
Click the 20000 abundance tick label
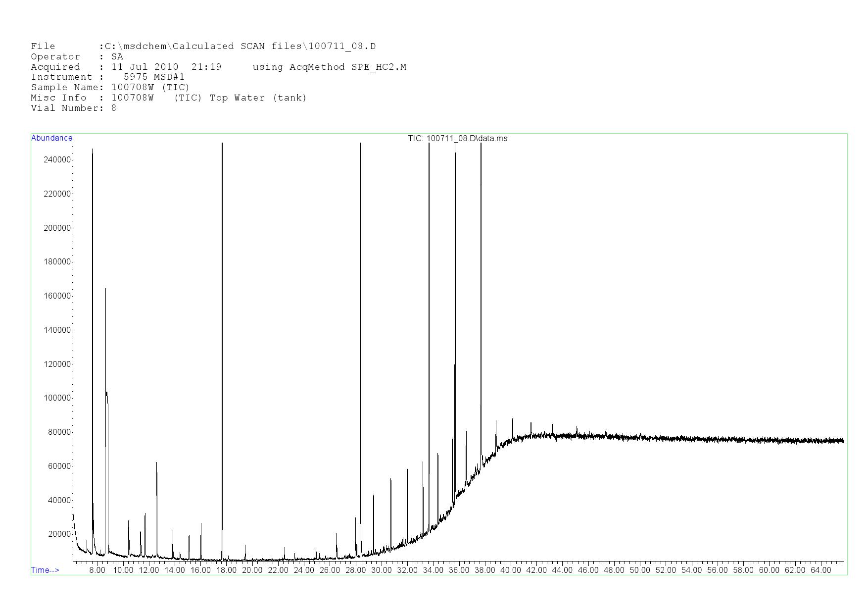(x=59, y=534)
